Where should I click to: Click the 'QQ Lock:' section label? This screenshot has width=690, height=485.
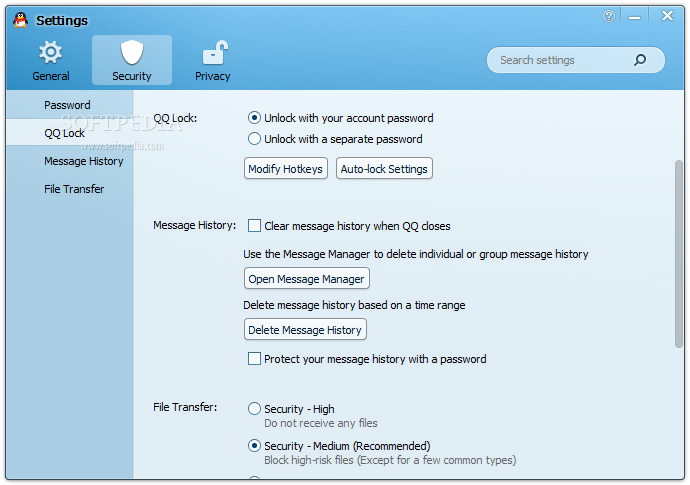tap(175, 118)
